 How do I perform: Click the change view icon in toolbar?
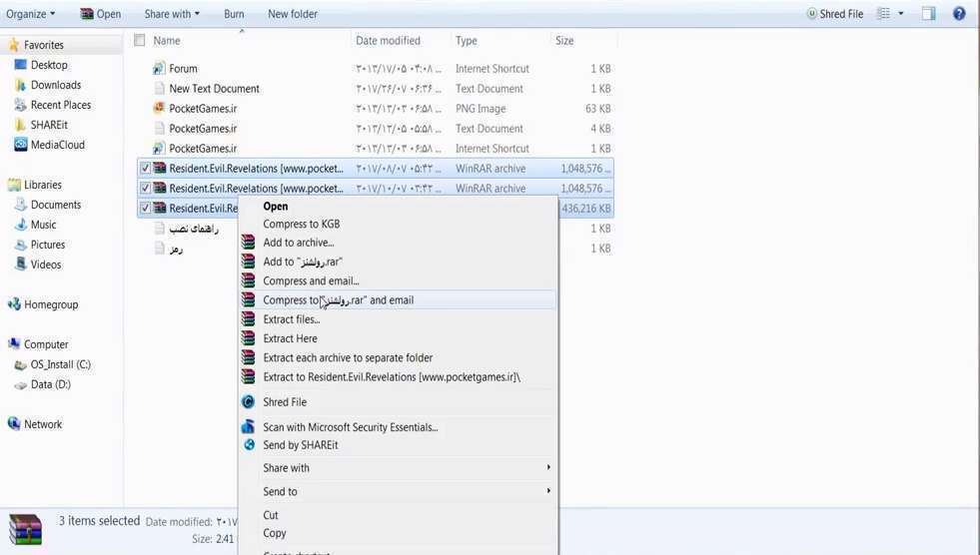[884, 14]
